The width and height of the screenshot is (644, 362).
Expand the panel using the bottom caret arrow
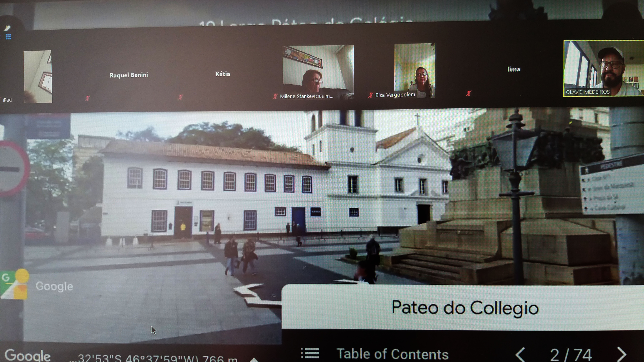(x=254, y=360)
